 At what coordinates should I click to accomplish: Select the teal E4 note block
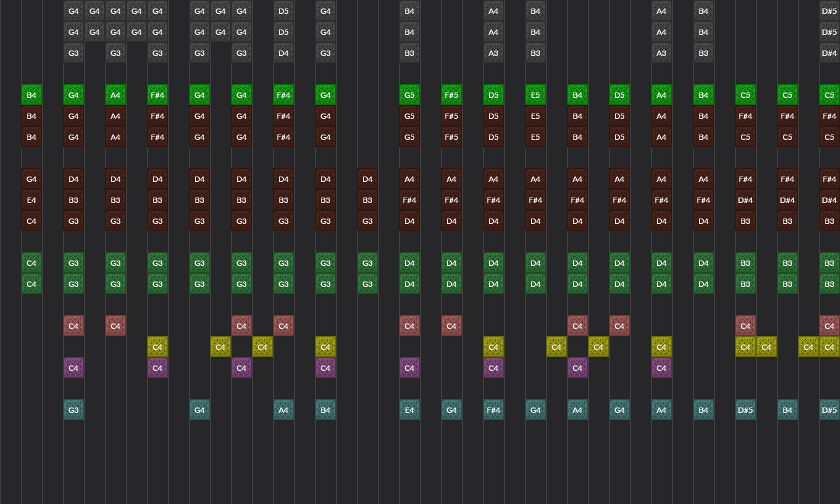coord(409,409)
